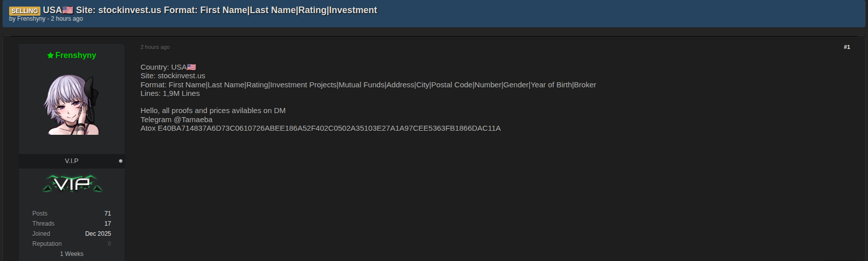Open the #1 post permalink
Image resolution: width=868 pixels, height=261 pixels.
click(x=847, y=47)
